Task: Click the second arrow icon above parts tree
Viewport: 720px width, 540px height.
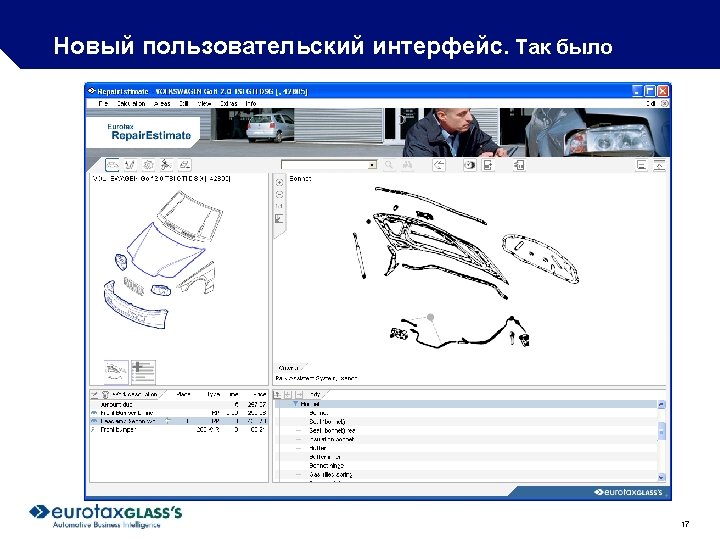Action: [x=288, y=394]
